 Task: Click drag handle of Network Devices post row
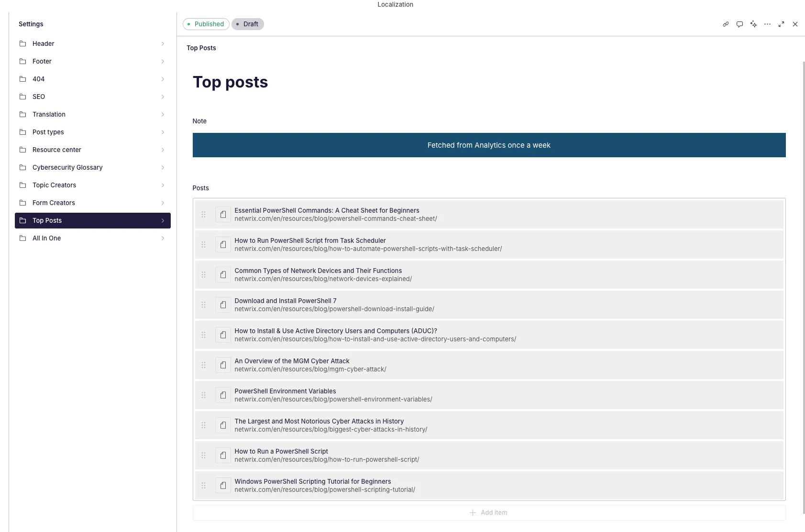203,275
